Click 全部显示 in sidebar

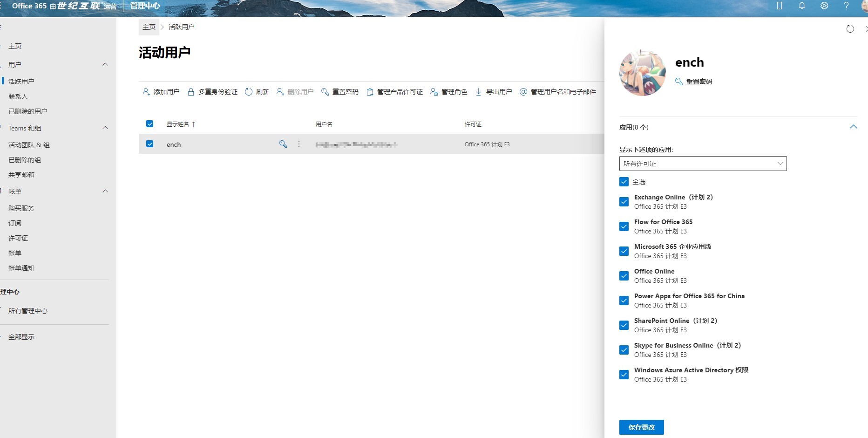(x=21, y=337)
